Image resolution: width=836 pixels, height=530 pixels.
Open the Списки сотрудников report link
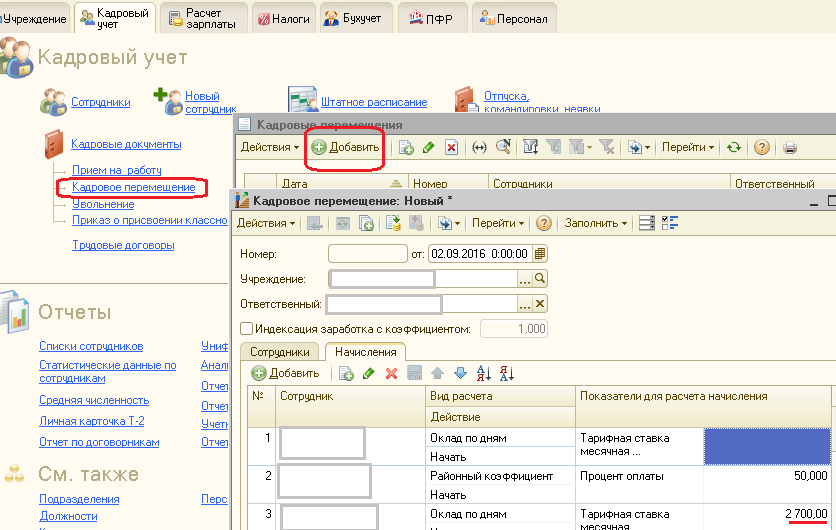tap(91, 346)
